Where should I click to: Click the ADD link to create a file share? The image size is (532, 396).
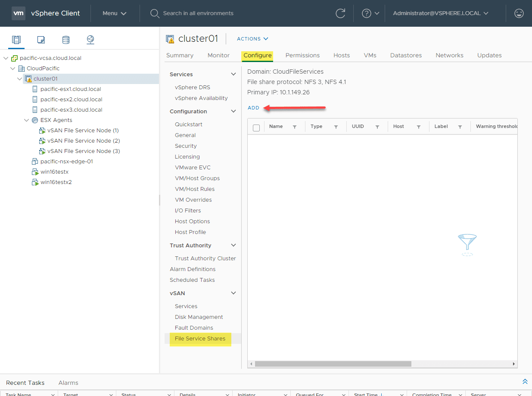[x=253, y=108]
